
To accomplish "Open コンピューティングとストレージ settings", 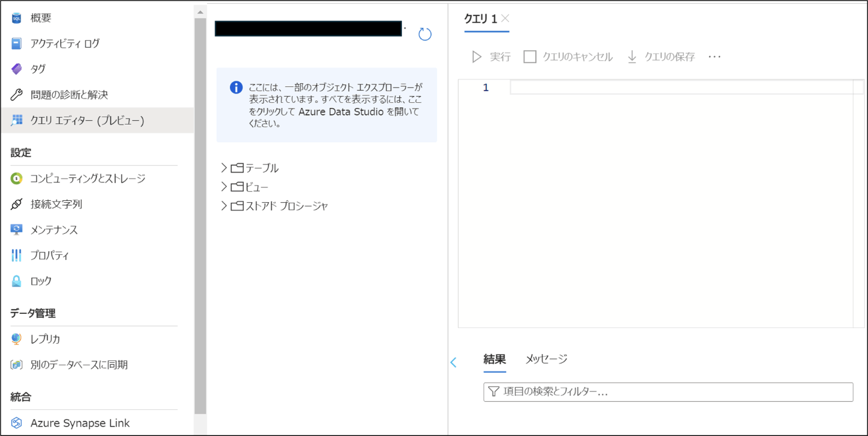I will click(88, 179).
